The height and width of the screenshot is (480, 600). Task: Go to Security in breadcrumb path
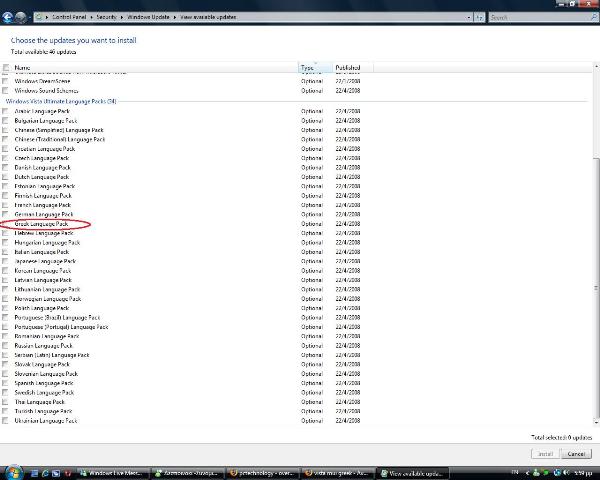(106, 17)
